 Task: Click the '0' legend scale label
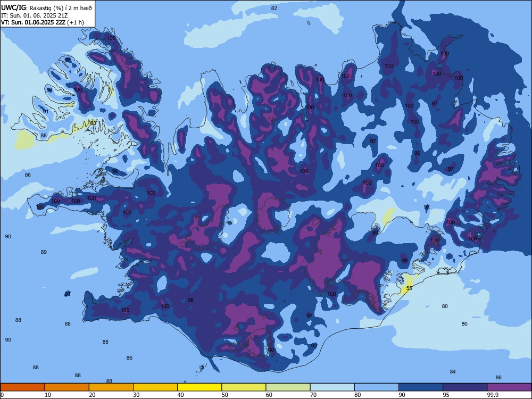[x=2, y=395]
